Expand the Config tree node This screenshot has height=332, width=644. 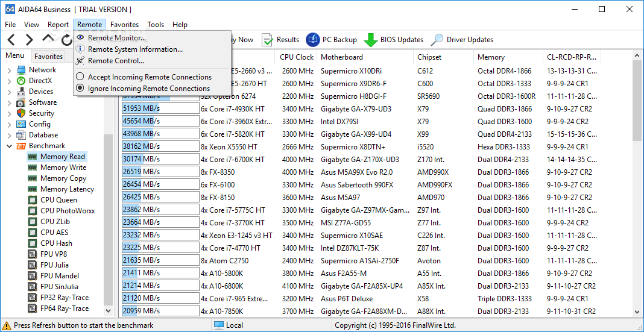point(10,124)
